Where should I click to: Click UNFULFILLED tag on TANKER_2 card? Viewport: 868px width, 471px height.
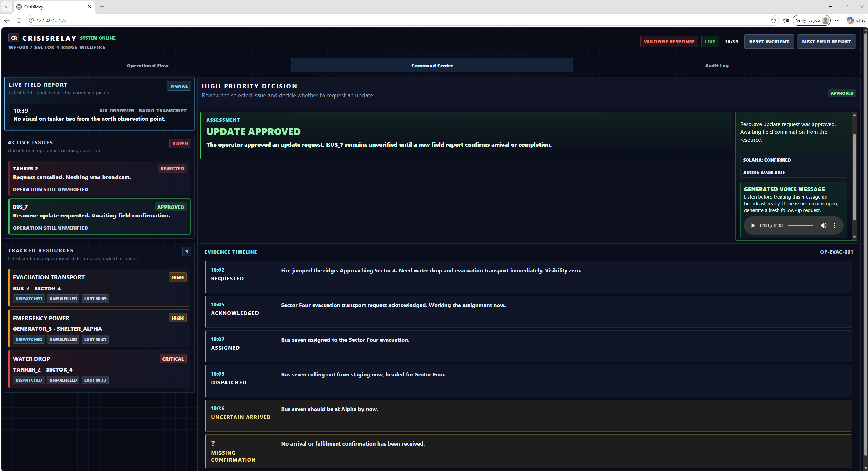click(x=63, y=380)
